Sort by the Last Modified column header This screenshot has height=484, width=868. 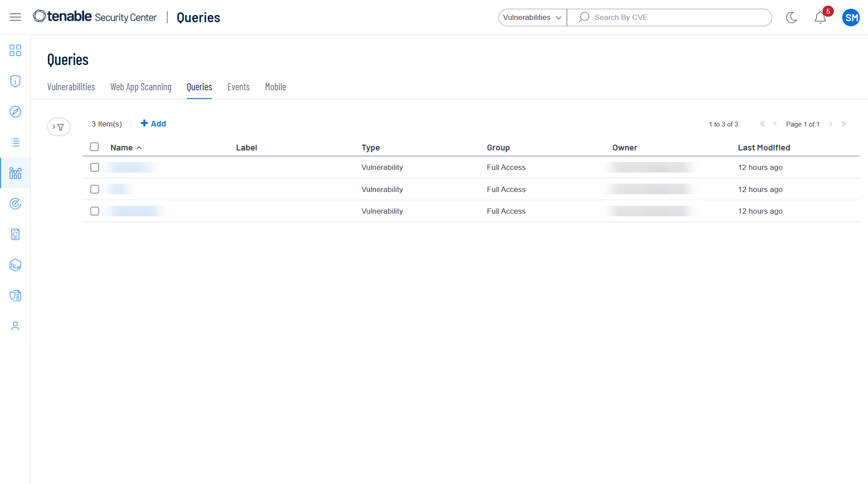[x=764, y=148]
